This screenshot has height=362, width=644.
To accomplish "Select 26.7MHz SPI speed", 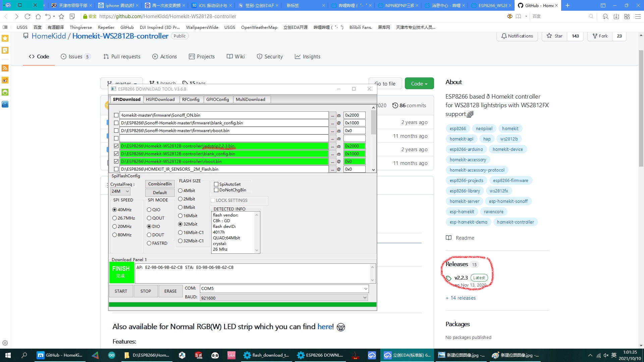I will 123,218.
